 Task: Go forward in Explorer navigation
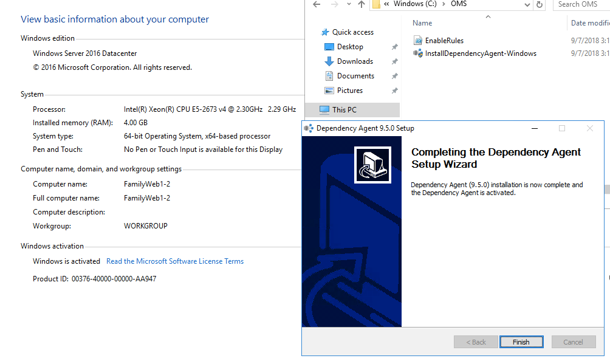335,4
